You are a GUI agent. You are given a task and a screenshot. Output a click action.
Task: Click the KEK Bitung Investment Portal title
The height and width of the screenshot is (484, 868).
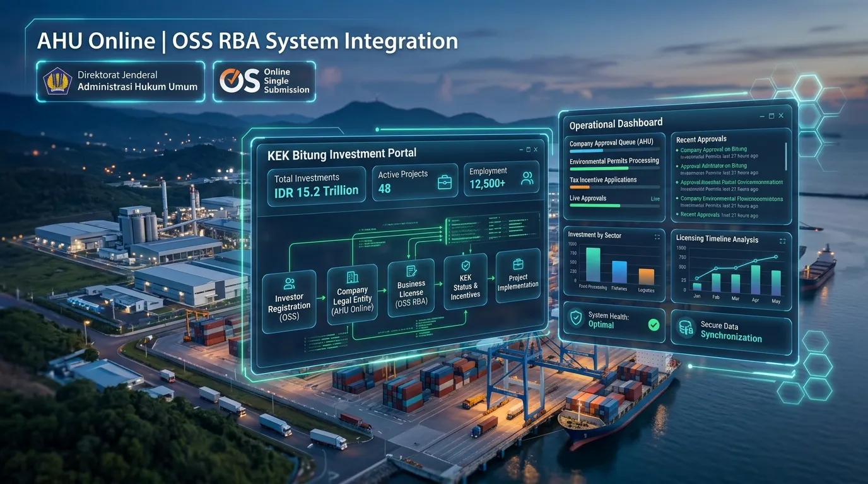pos(342,154)
